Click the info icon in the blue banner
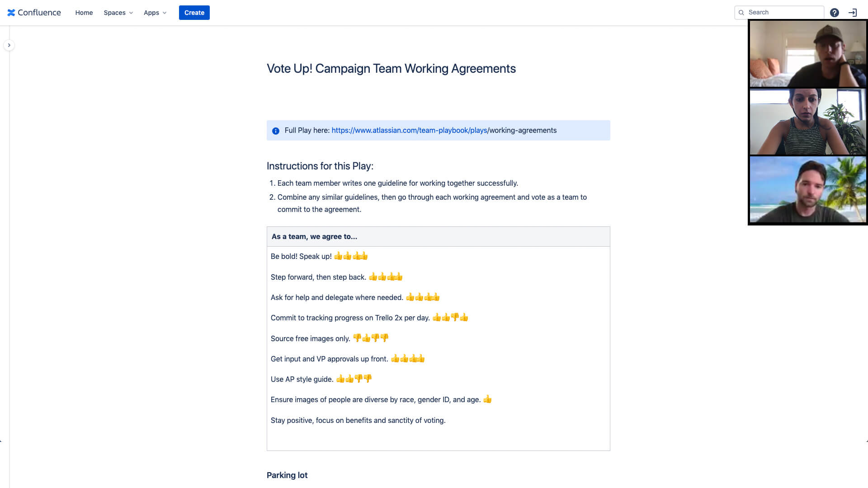This screenshot has height=488, width=868. (x=276, y=131)
